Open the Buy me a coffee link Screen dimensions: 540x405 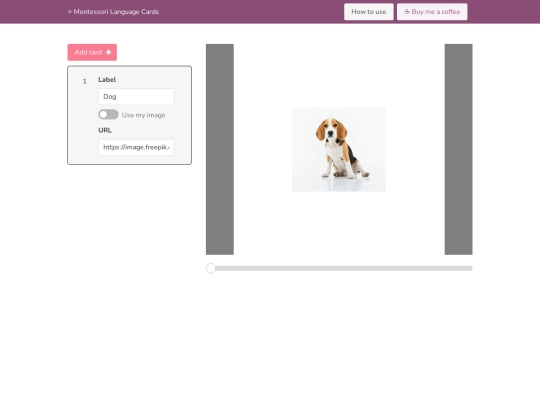(x=432, y=12)
